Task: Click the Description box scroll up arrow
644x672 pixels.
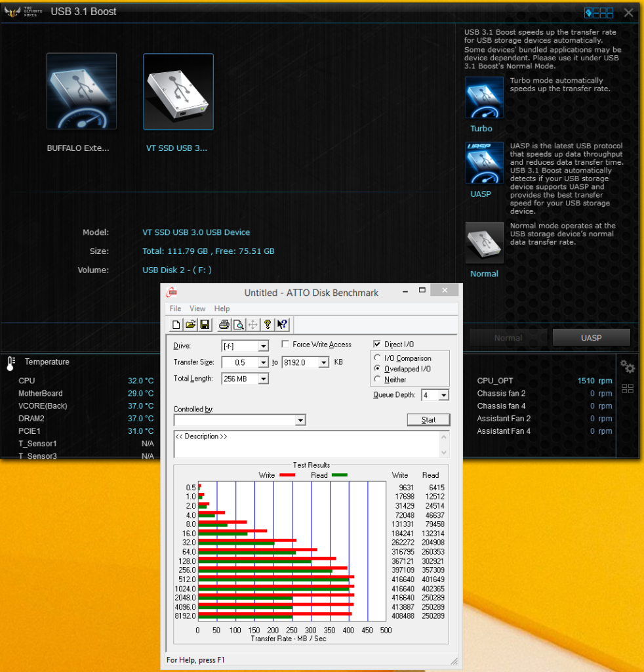Action: pyautogui.click(x=444, y=436)
